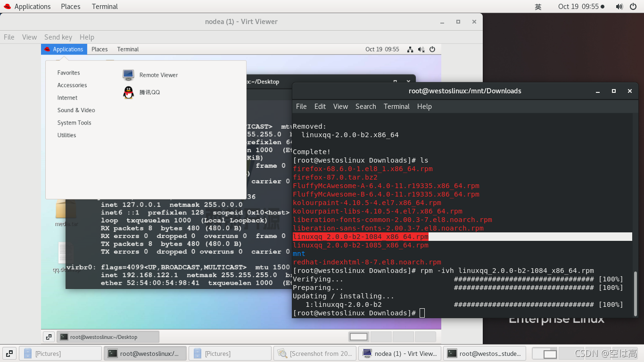Open Screenshot from 20... taskbar item
Image resolution: width=644 pixels, height=362 pixels.
(315, 354)
